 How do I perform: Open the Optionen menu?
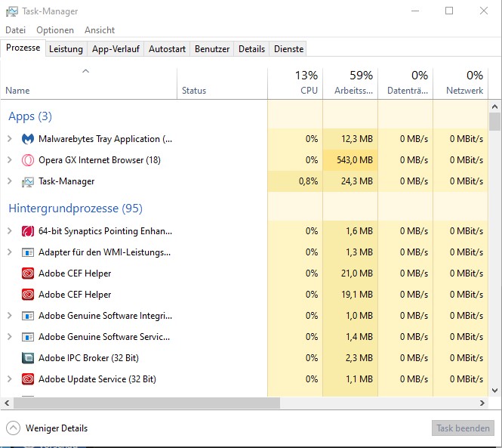coord(55,30)
